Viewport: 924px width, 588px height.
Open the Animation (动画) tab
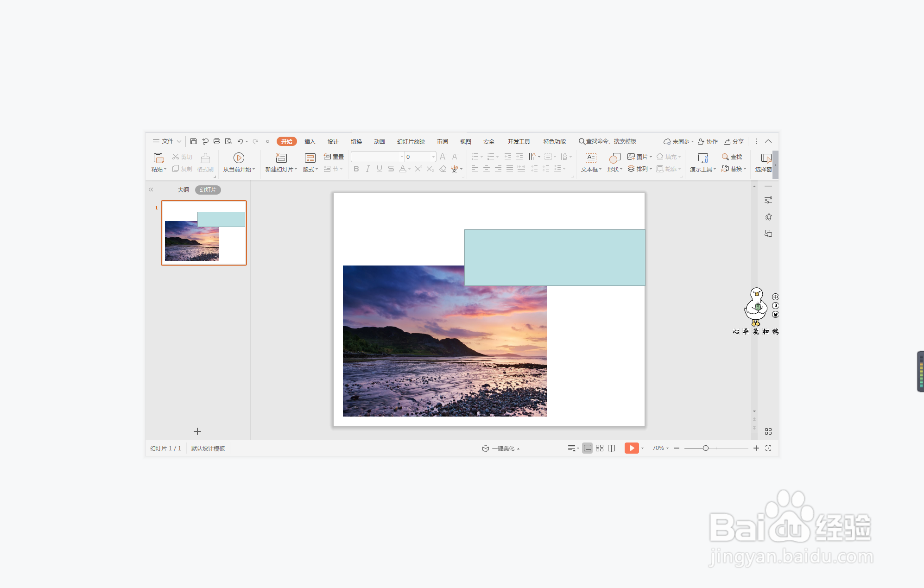(380, 141)
